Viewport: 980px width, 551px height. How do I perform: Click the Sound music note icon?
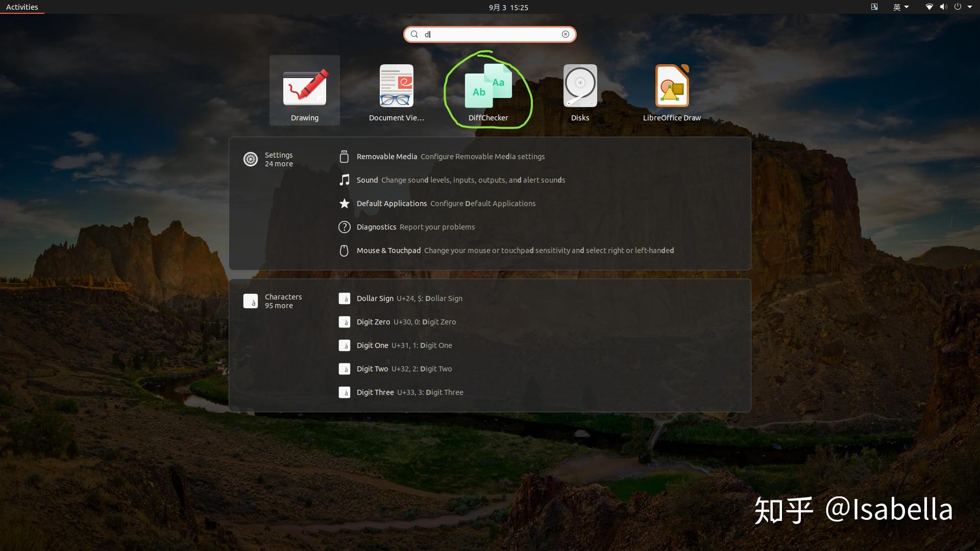point(345,180)
